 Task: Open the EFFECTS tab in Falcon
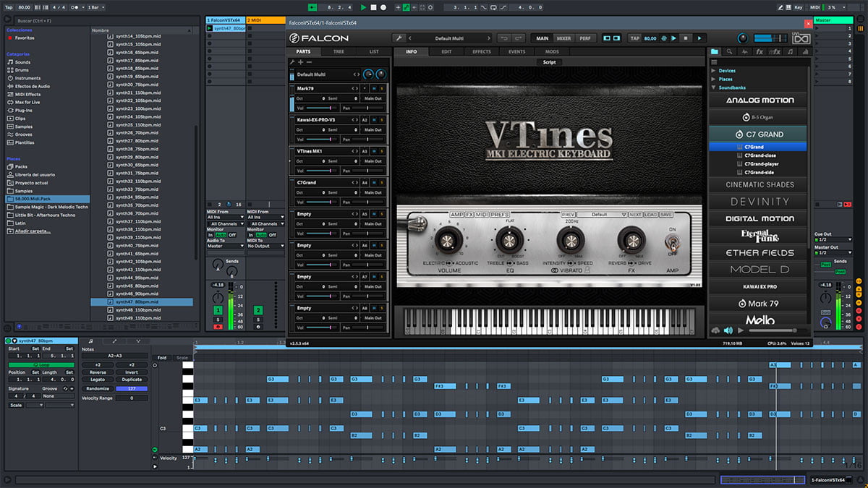[482, 52]
